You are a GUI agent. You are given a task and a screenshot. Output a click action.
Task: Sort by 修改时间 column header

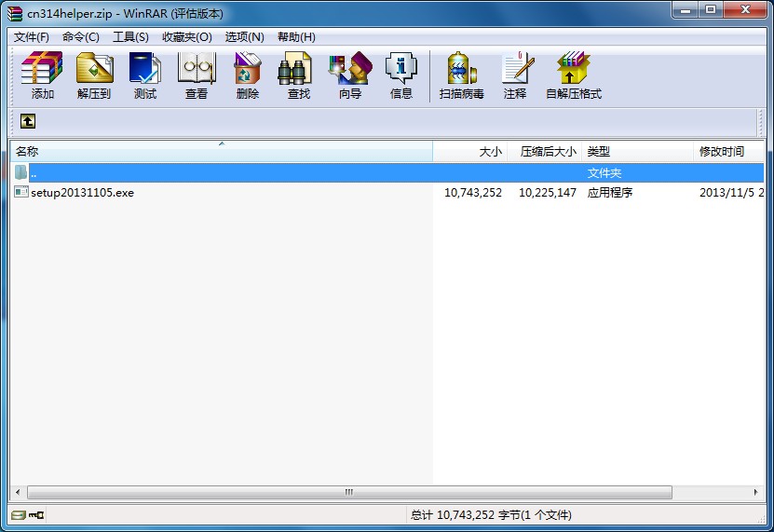(728, 151)
